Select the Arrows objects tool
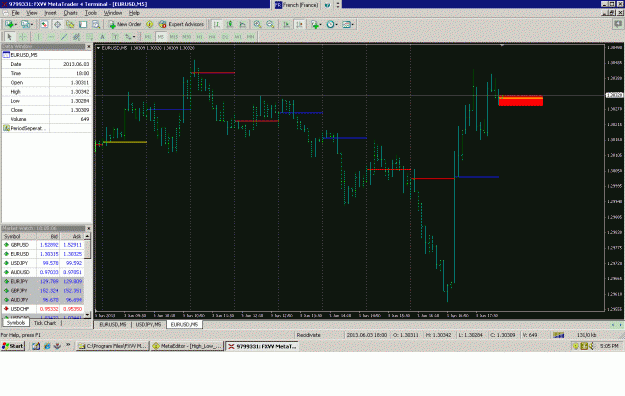The height and width of the screenshot is (396, 625). [x=128, y=37]
